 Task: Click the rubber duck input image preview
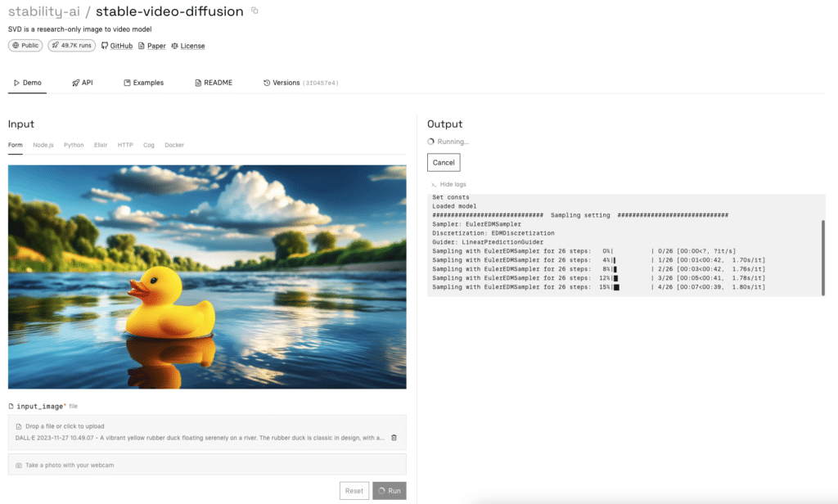207,277
